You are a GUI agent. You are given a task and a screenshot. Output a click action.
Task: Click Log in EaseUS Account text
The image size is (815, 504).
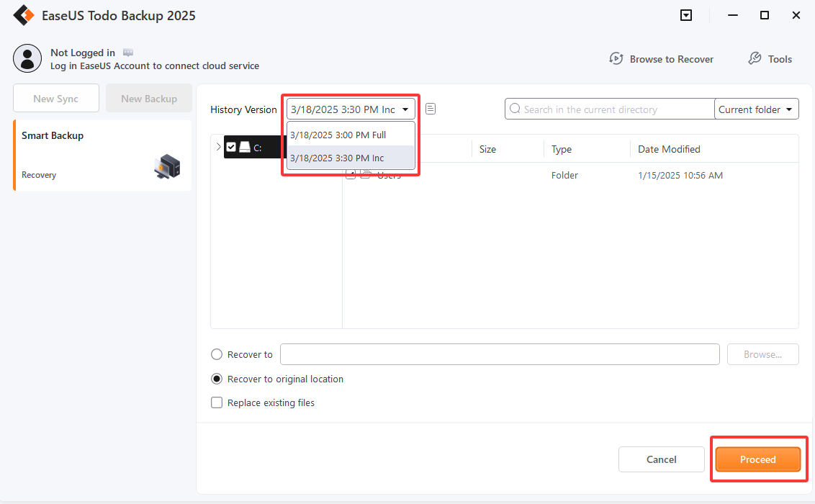point(155,66)
